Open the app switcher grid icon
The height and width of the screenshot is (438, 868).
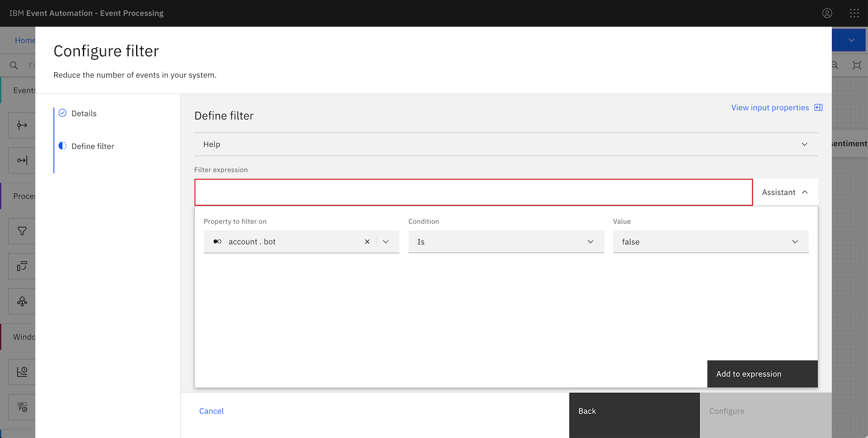[x=854, y=13]
